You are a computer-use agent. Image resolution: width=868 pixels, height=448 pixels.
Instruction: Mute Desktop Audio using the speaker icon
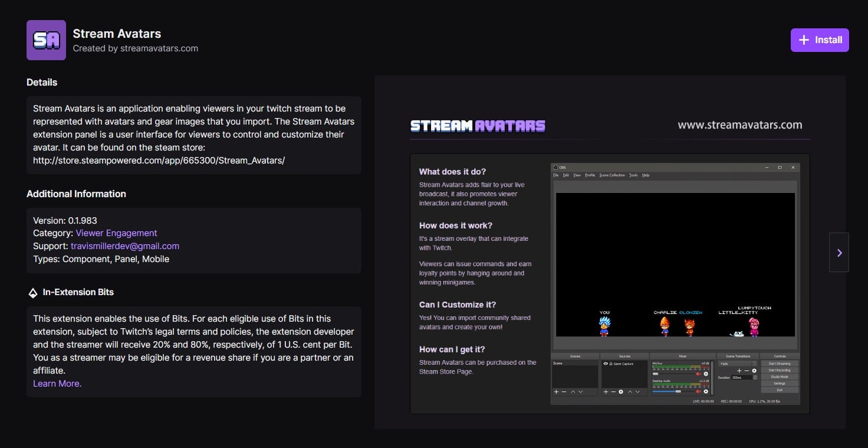tap(698, 391)
